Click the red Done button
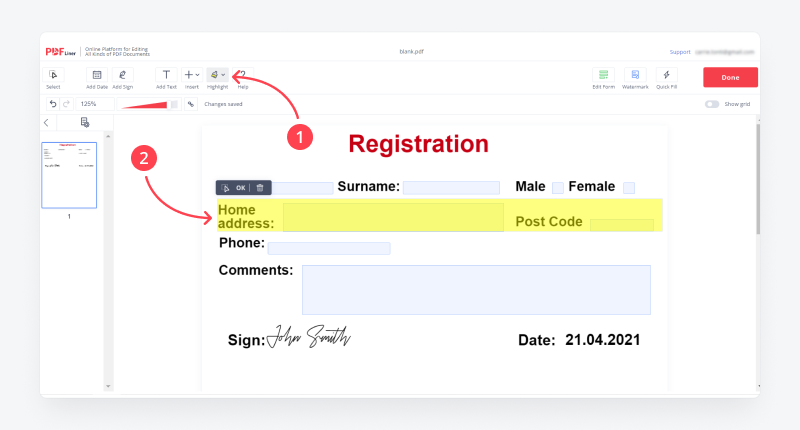 coord(730,78)
